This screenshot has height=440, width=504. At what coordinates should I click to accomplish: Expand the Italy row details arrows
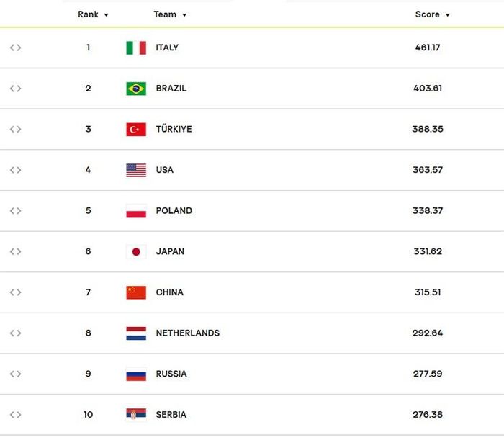click(x=15, y=48)
